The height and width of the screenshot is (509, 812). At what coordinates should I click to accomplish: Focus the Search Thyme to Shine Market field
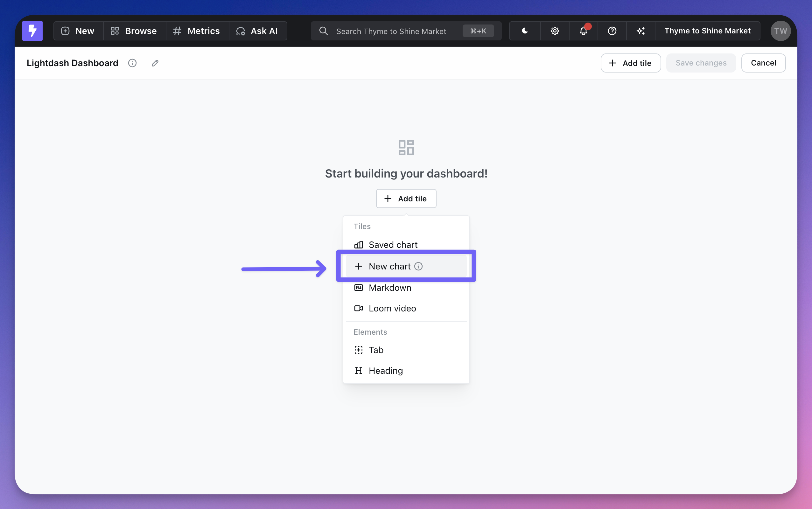pyautogui.click(x=390, y=31)
